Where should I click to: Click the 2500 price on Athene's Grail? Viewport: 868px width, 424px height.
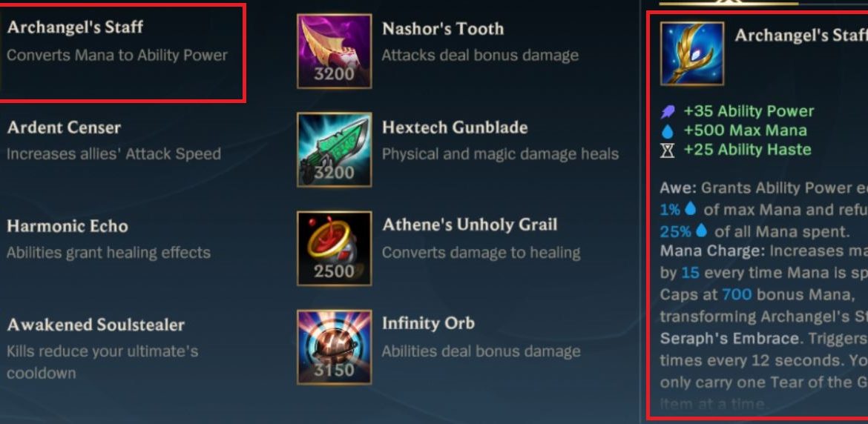335,271
